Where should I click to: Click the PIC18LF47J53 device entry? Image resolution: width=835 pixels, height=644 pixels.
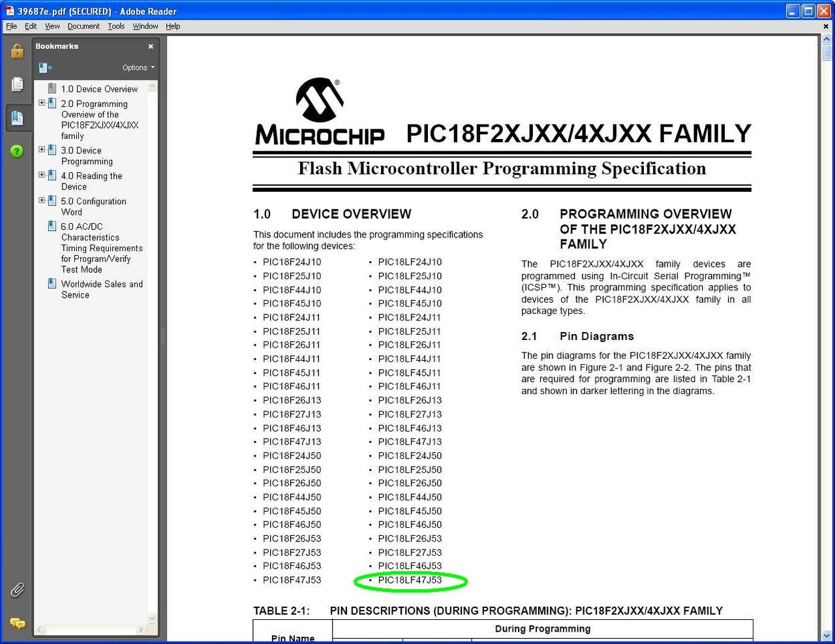click(410, 580)
